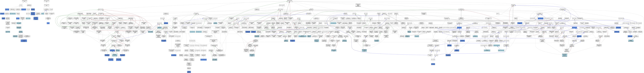This screenshot has width=644, height=73.
Task: Select the 'pre-B cell differentiation' node
Action: [x=204, y=60]
